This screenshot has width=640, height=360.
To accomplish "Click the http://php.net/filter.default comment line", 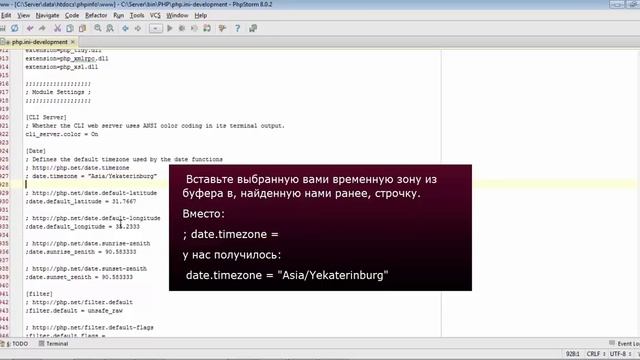I will click(x=79, y=302).
